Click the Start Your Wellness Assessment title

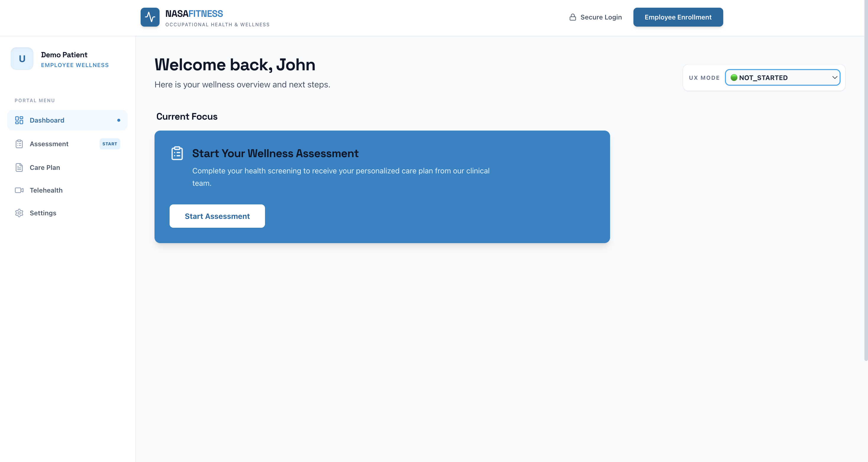[x=275, y=153]
